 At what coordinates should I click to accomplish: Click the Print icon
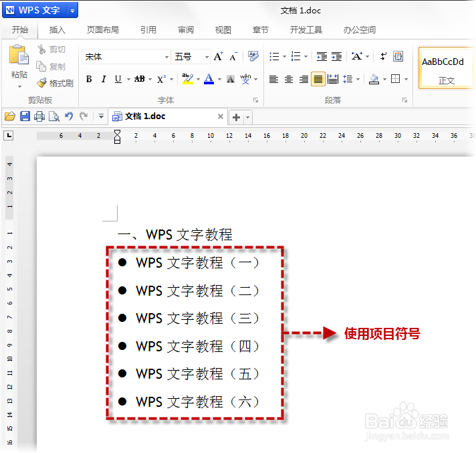[39, 116]
